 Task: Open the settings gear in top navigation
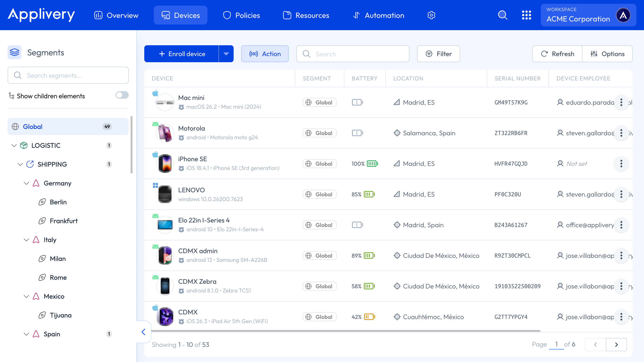tap(431, 15)
